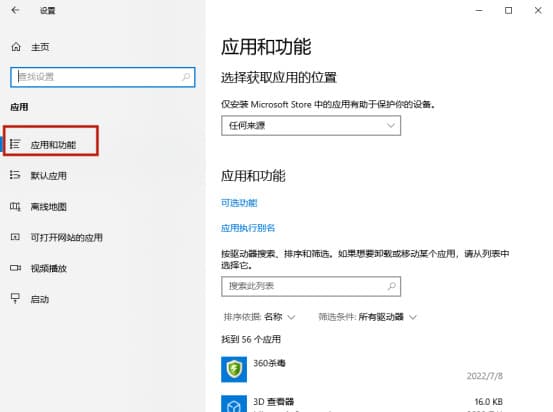Click the 可打开网站的应用 icon
553x412 pixels.
[15, 237]
